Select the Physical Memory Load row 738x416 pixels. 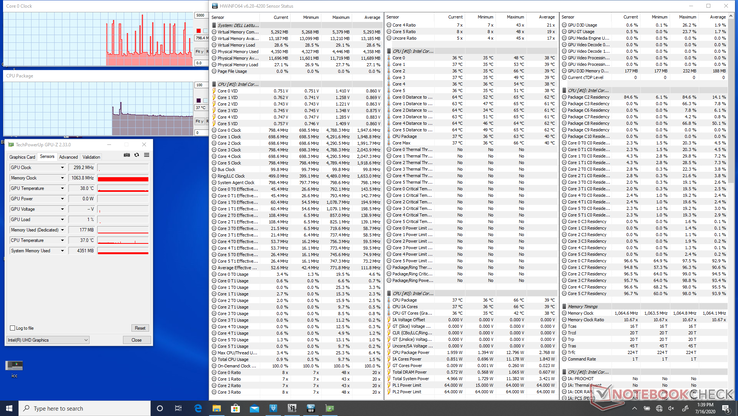(297, 64)
